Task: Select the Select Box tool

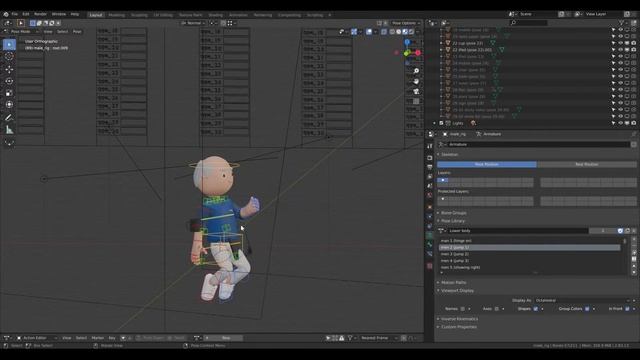Action: [x=9, y=44]
